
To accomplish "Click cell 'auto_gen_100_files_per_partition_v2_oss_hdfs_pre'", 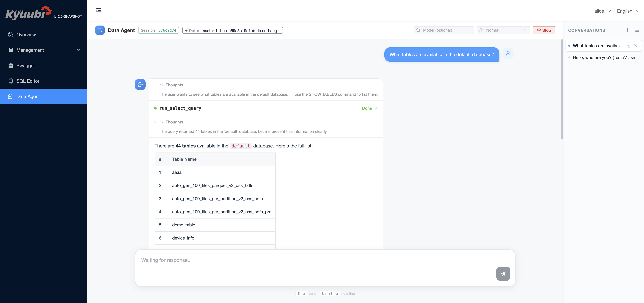I will click(x=222, y=212).
